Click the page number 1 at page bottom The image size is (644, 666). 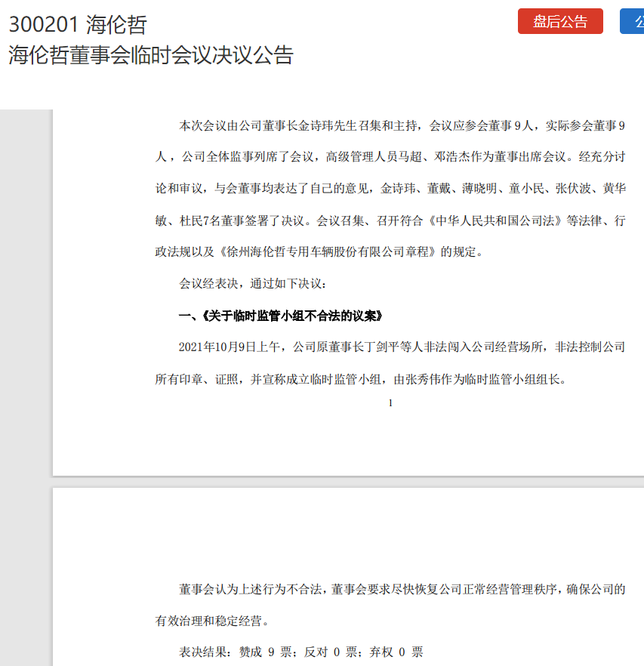(390, 402)
